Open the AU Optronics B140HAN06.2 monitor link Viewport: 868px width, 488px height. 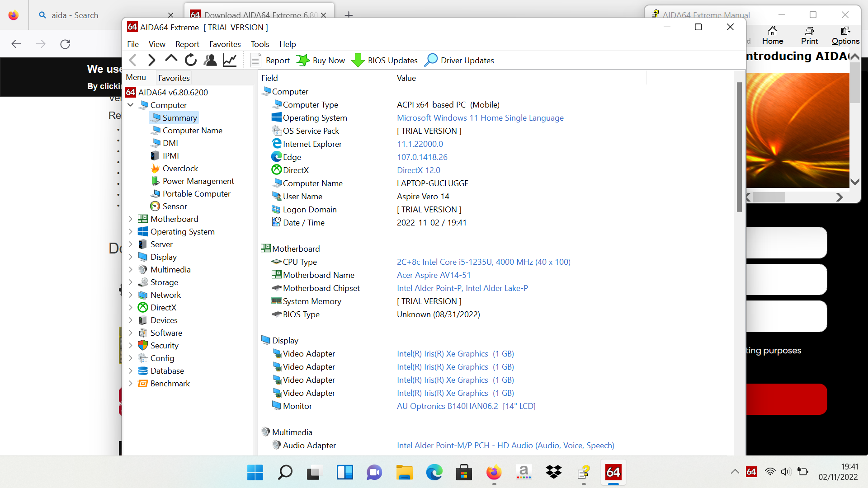[x=466, y=406]
